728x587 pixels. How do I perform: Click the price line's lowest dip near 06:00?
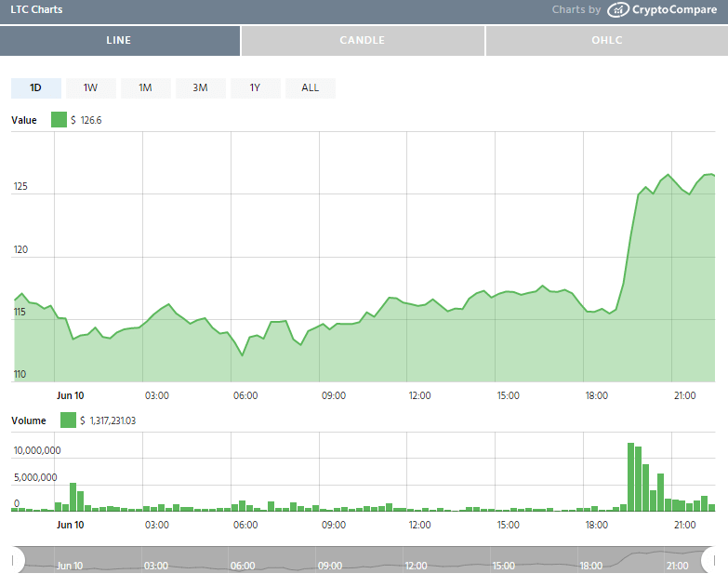[x=243, y=355]
